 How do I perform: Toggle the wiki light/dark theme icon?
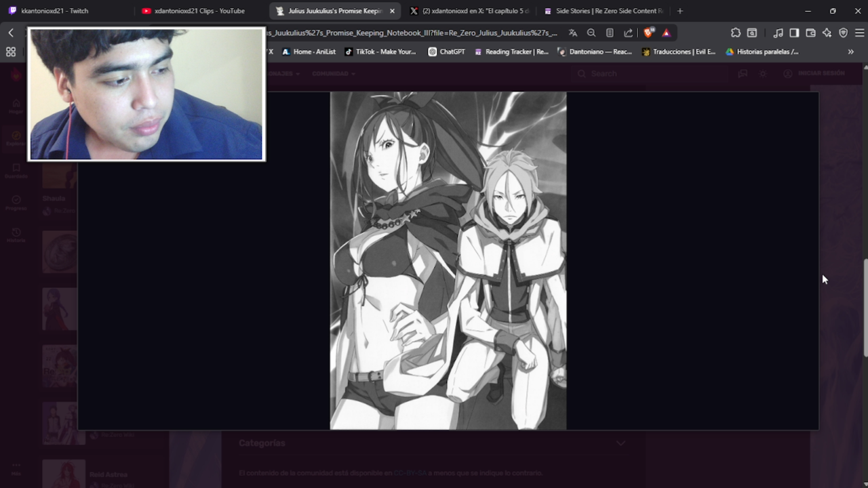(763, 73)
